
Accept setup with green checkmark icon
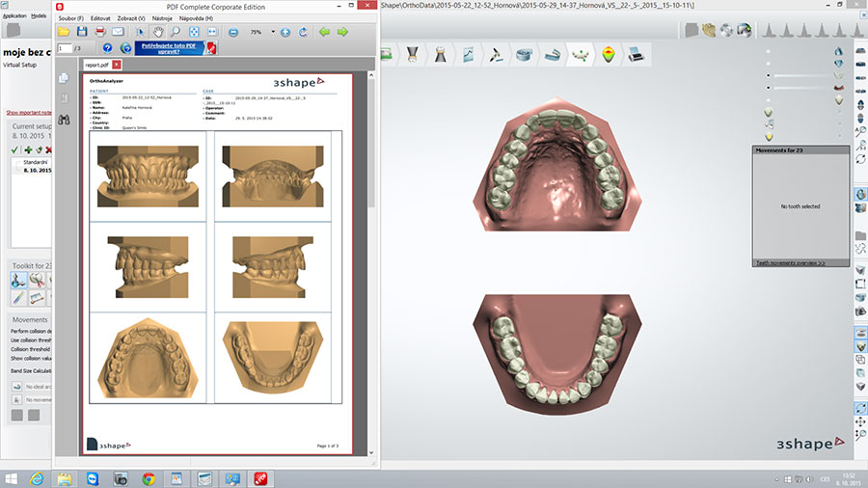[14, 149]
